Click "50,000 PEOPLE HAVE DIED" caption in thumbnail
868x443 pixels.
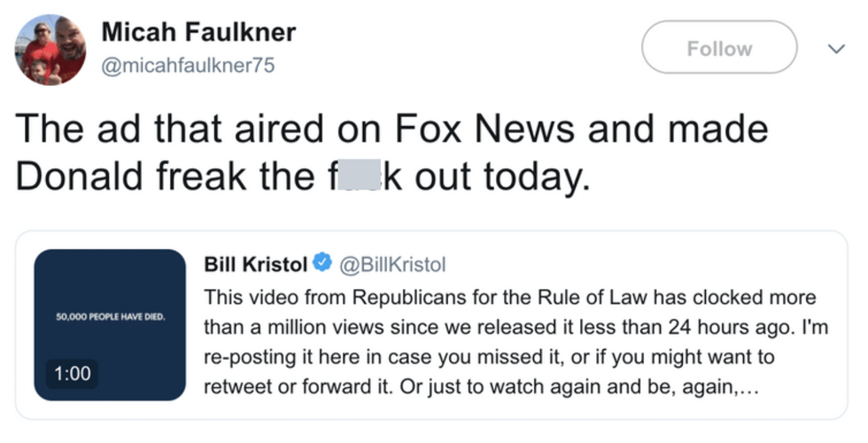tap(111, 316)
